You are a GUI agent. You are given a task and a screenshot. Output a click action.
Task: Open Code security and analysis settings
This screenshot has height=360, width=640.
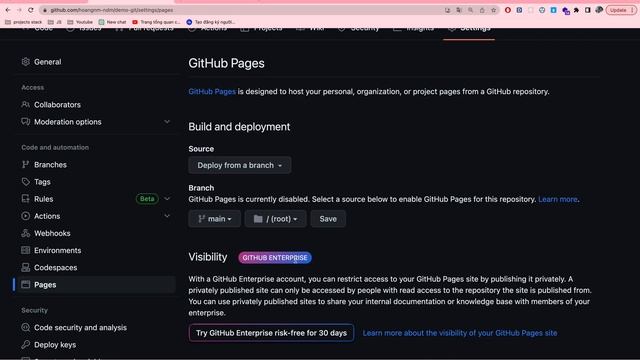(x=95, y=327)
